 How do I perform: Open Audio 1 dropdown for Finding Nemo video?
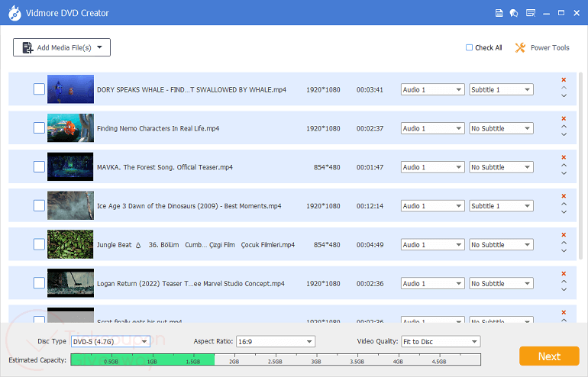click(432, 128)
